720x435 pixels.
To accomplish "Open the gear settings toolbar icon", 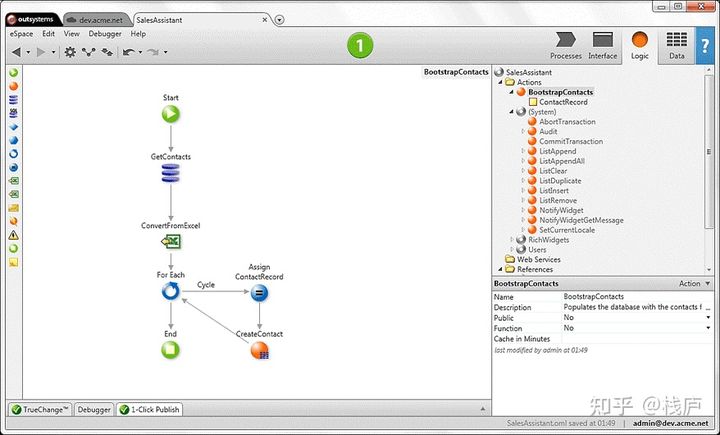I will pos(70,52).
